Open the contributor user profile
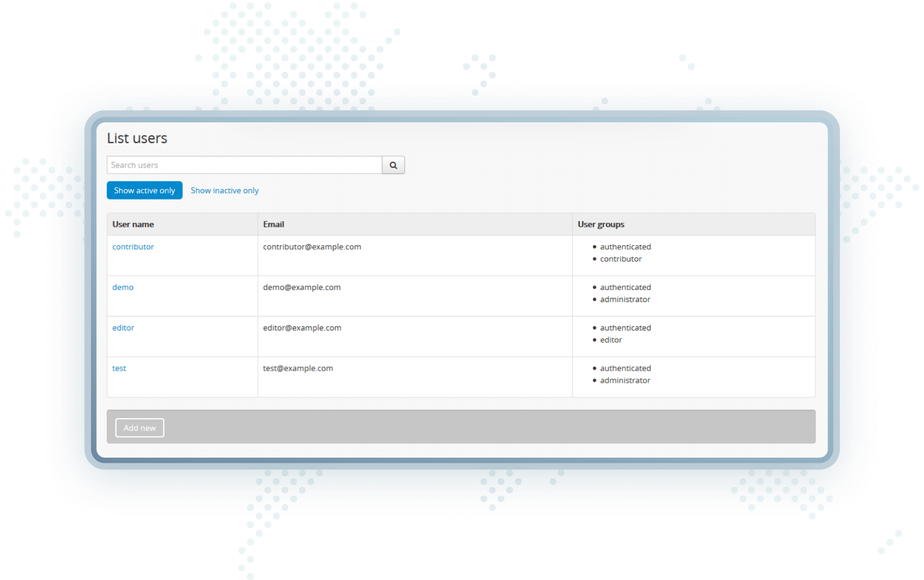Image resolution: width=924 pixels, height=580 pixels. tap(133, 246)
